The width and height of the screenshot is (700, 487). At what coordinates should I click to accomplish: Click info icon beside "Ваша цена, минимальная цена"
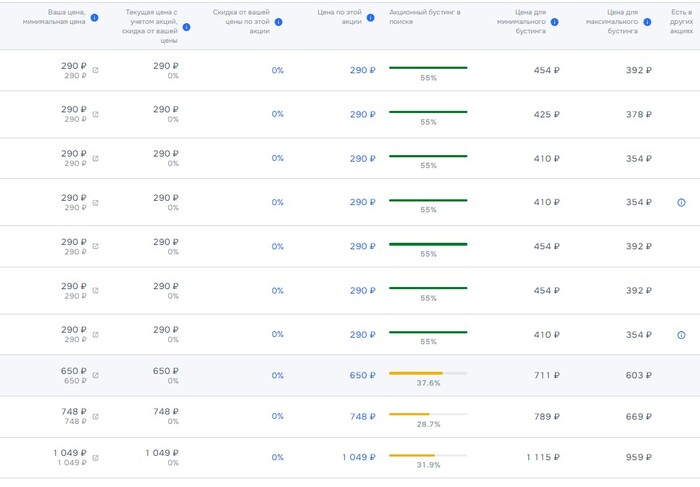tap(94, 18)
